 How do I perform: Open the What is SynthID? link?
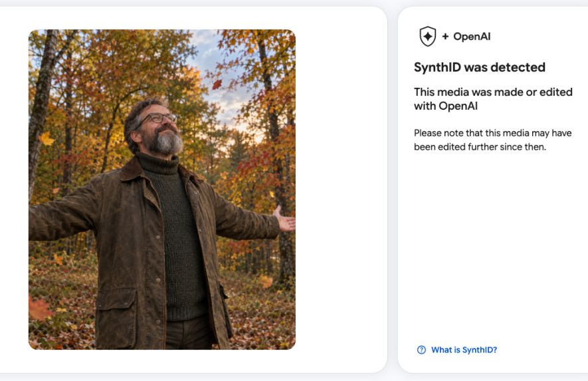coord(464,350)
